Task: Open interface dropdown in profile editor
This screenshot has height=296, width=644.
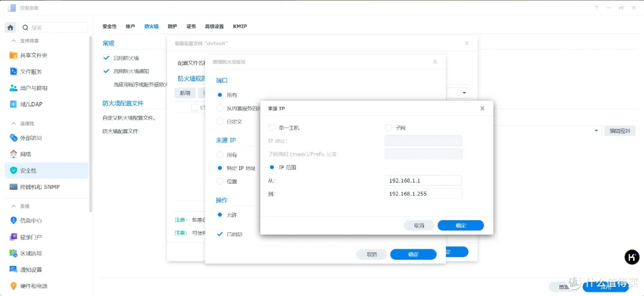Action: tap(464, 93)
